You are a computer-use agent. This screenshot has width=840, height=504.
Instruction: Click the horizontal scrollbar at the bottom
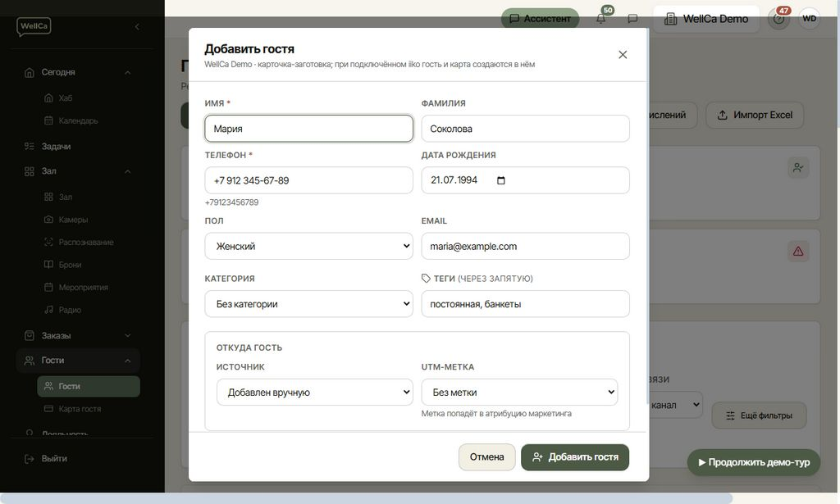pyautogui.click(x=367, y=498)
